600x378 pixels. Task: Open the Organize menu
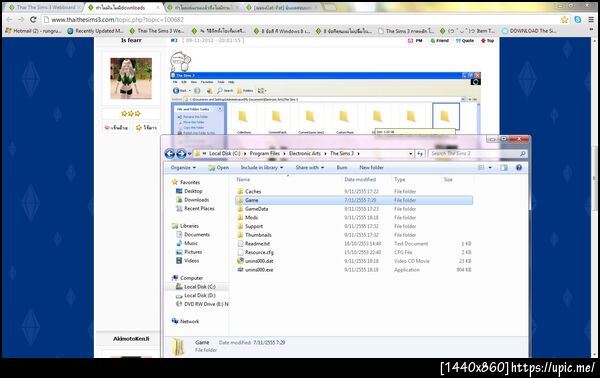tap(183, 168)
